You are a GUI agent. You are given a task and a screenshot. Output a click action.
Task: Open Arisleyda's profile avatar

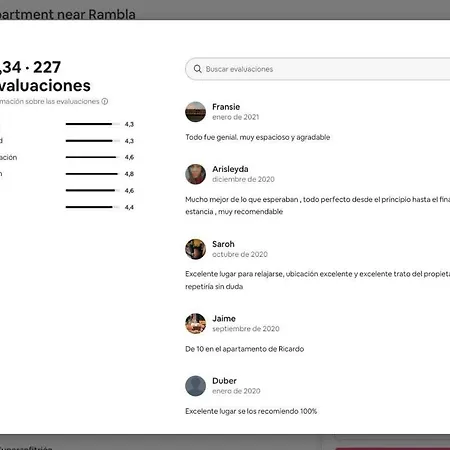pos(195,174)
